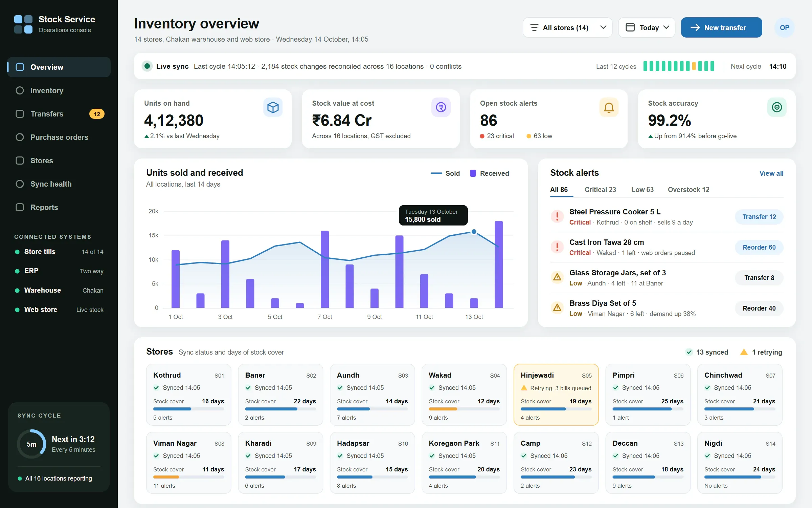Click the green Live sync status dot
The image size is (812, 508).
(147, 66)
